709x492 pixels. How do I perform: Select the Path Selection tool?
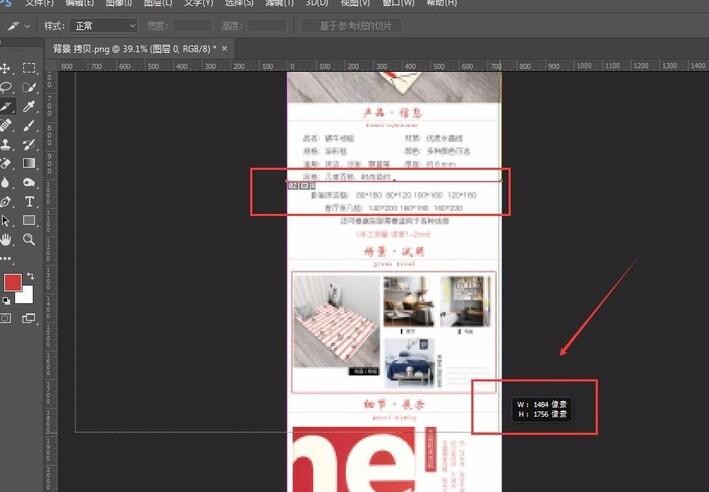coord(6,220)
